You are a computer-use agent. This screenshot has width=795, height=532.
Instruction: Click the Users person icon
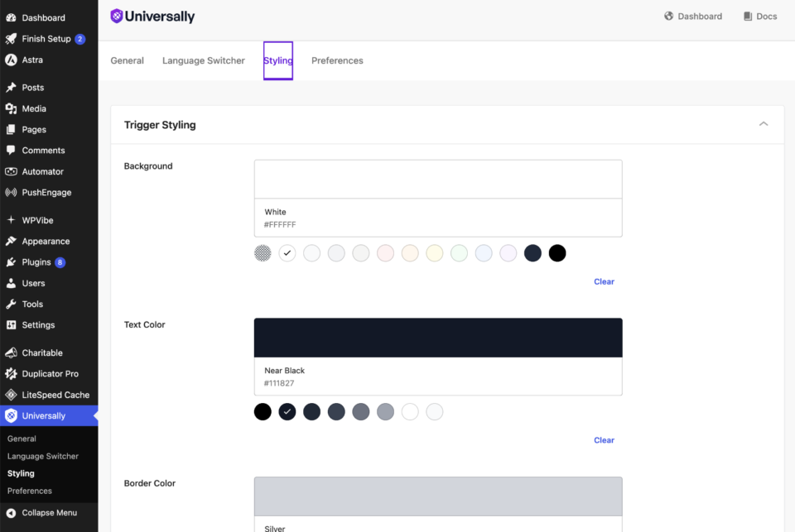[x=11, y=283]
